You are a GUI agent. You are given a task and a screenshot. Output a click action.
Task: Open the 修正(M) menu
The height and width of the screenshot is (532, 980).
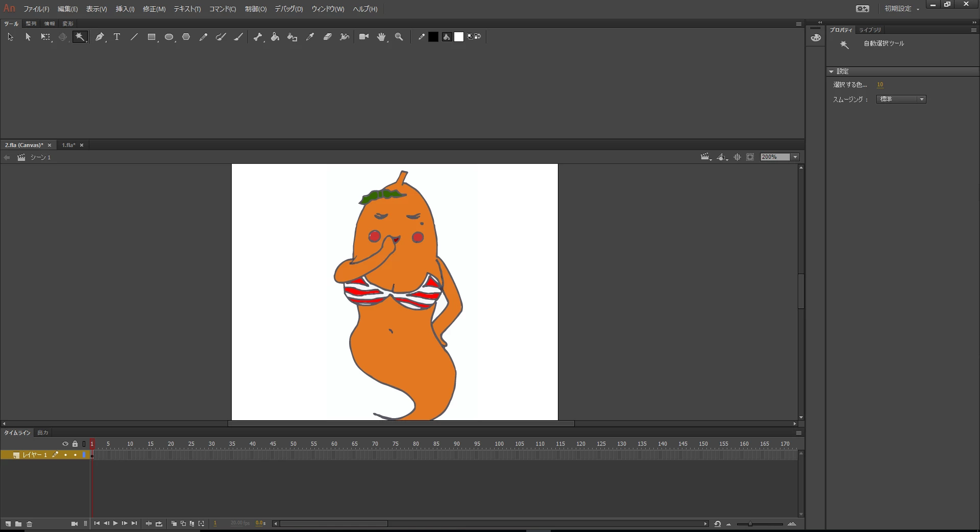[154, 9]
